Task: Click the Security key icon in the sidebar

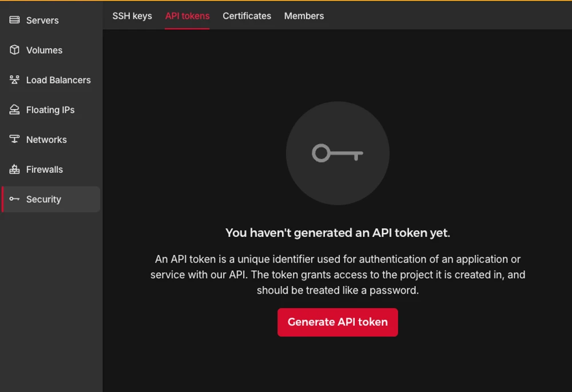Action: (14, 199)
